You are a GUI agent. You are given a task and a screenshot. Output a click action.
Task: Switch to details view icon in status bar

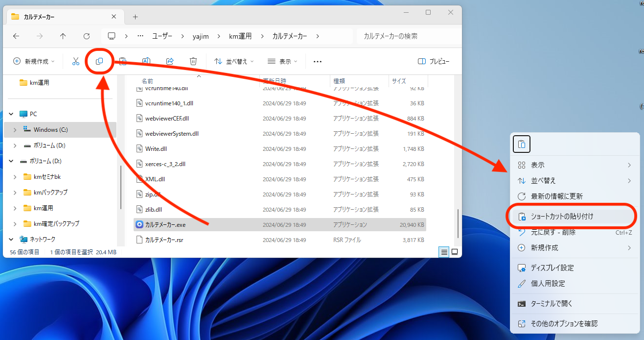(444, 252)
